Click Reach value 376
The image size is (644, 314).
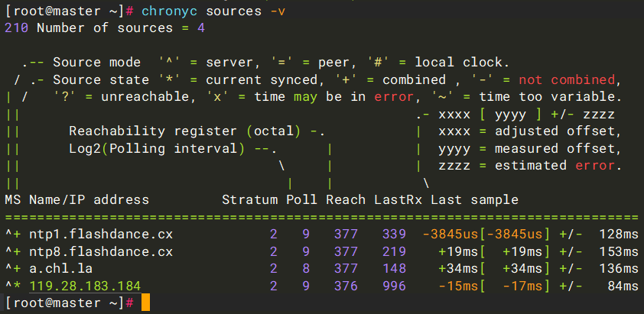(x=346, y=286)
